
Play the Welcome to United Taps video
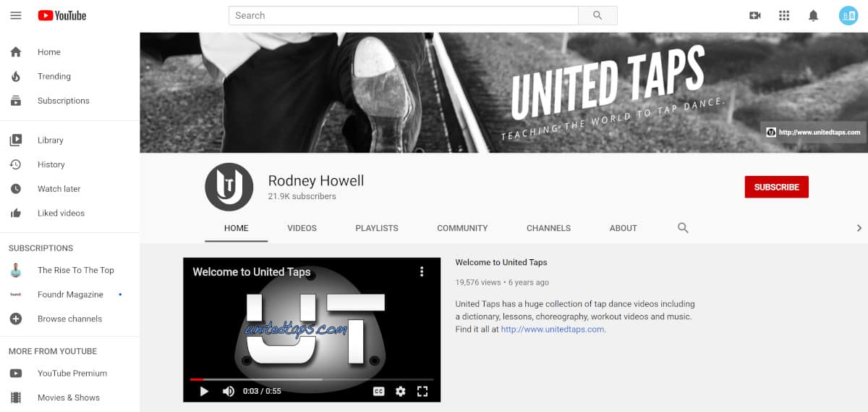[x=204, y=391]
